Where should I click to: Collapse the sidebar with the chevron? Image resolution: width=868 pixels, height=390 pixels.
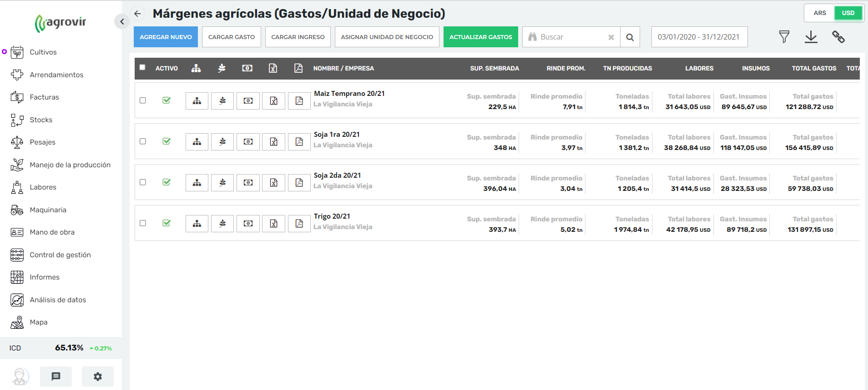(x=122, y=21)
